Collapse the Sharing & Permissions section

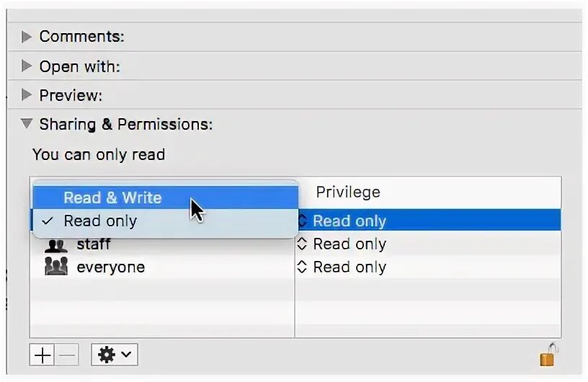(26, 123)
